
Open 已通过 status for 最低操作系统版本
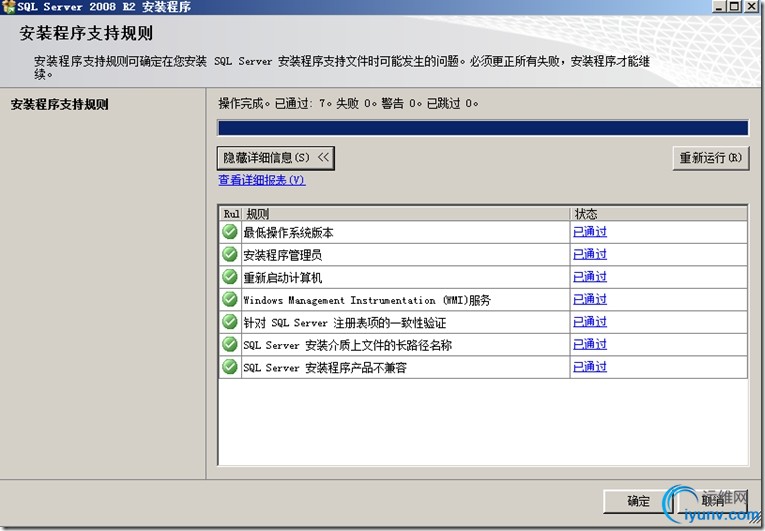590,232
